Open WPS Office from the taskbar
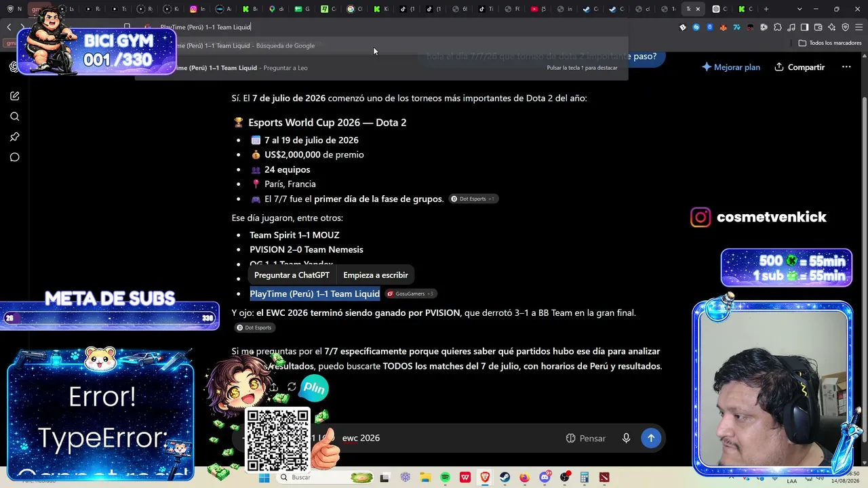Image resolution: width=868 pixels, height=488 pixels. click(465, 478)
